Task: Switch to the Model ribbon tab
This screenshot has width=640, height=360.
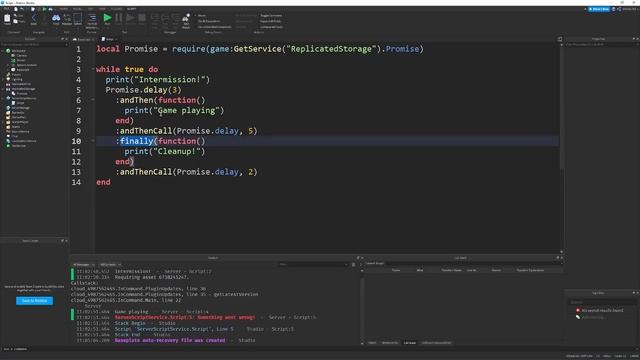Action: tap(77, 9)
